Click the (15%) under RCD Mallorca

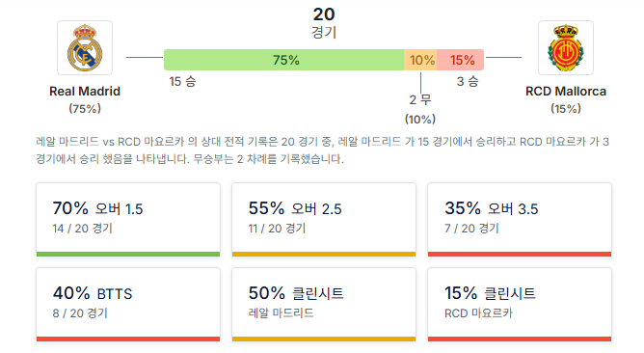(566, 109)
